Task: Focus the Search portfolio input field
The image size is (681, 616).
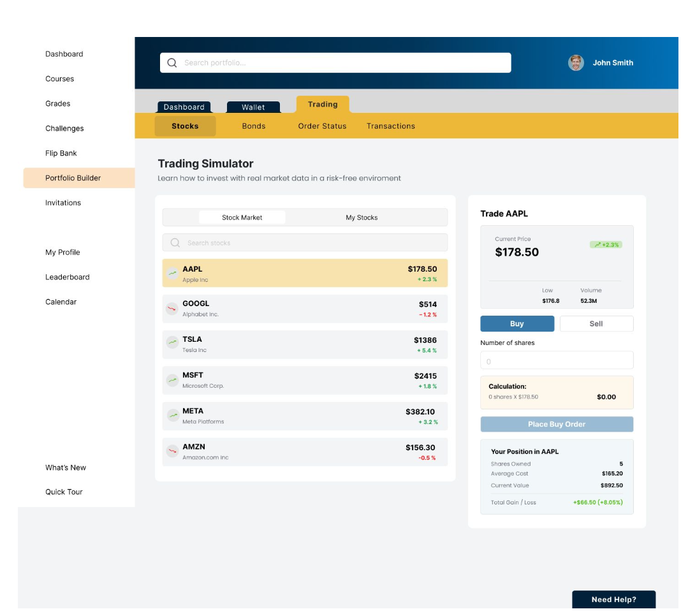Action: [335, 63]
